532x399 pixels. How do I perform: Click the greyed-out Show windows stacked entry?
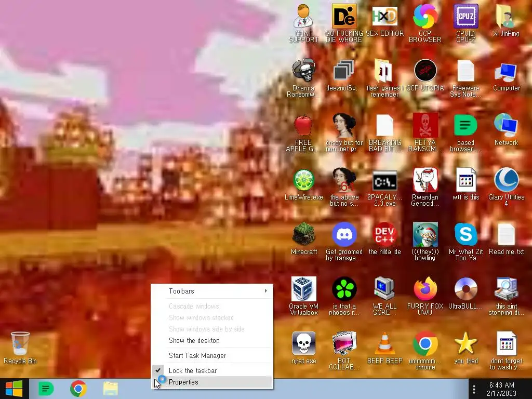(212, 317)
